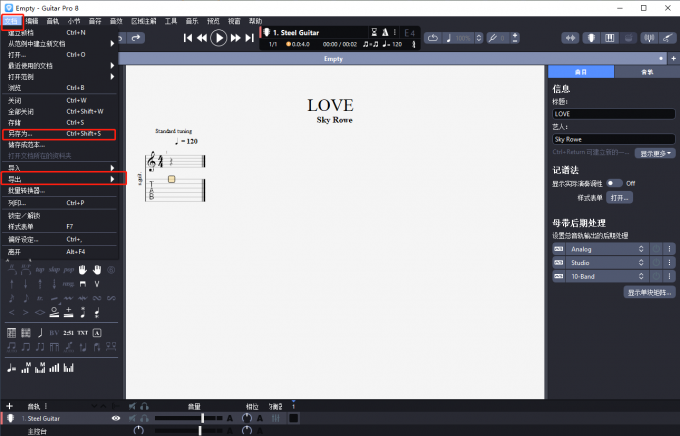Click the go-to-end transport button
The height and width of the screenshot is (436, 680).
coord(249,38)
